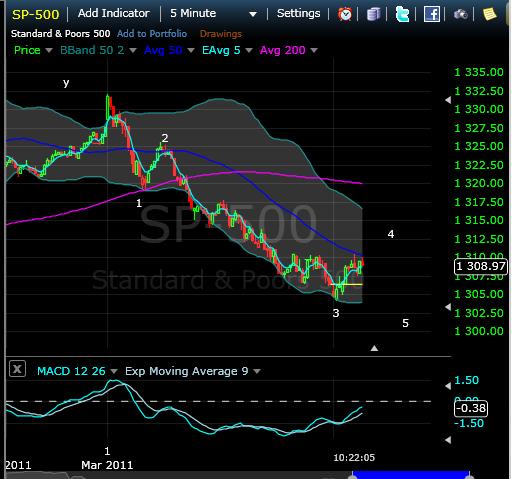The image size is (512, 479).
Task: Click the 1 300.00 price axis label
Action: tap(479, 331)
